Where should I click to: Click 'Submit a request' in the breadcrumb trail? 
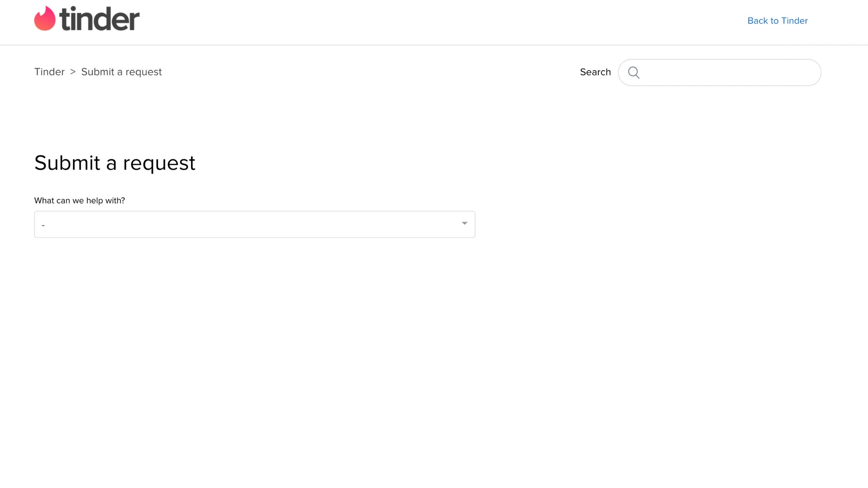121,72
